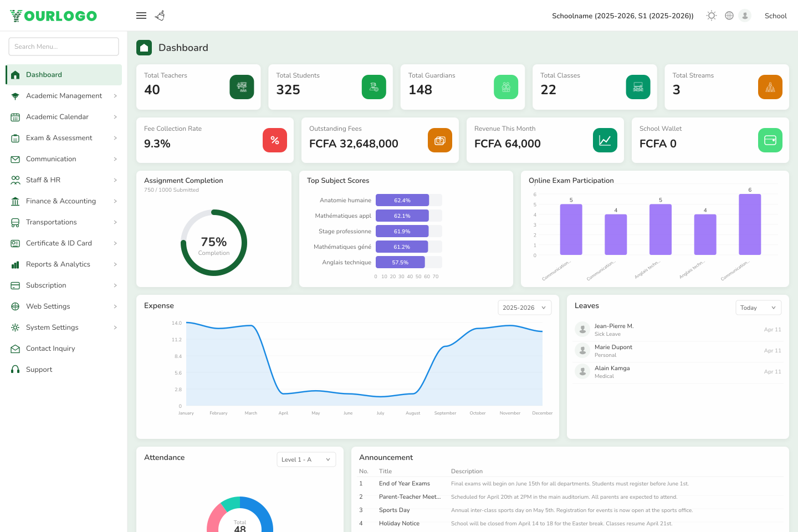Click the Total Streams card icon
The width and height of the screenshot is (798, 532).
[770, 87]
